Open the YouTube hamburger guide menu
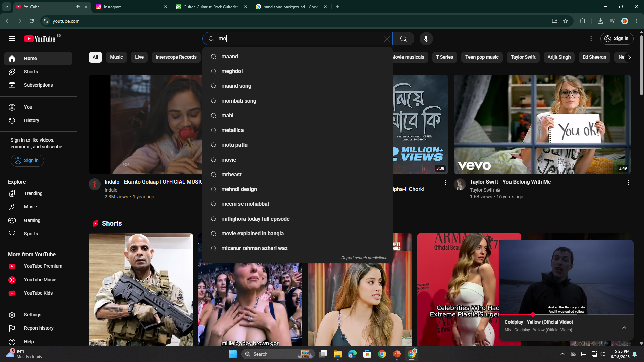 tap(12, 39)
